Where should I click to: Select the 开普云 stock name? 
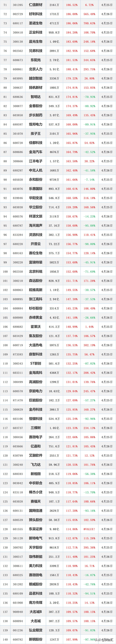(36, 244)
